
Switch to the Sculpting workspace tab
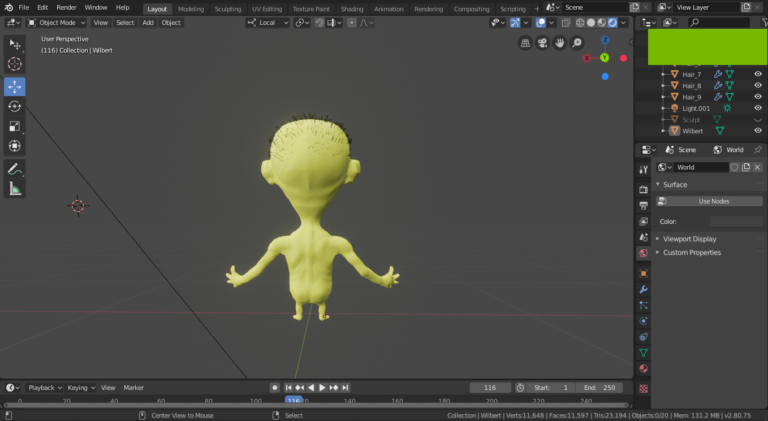point(228,8)
